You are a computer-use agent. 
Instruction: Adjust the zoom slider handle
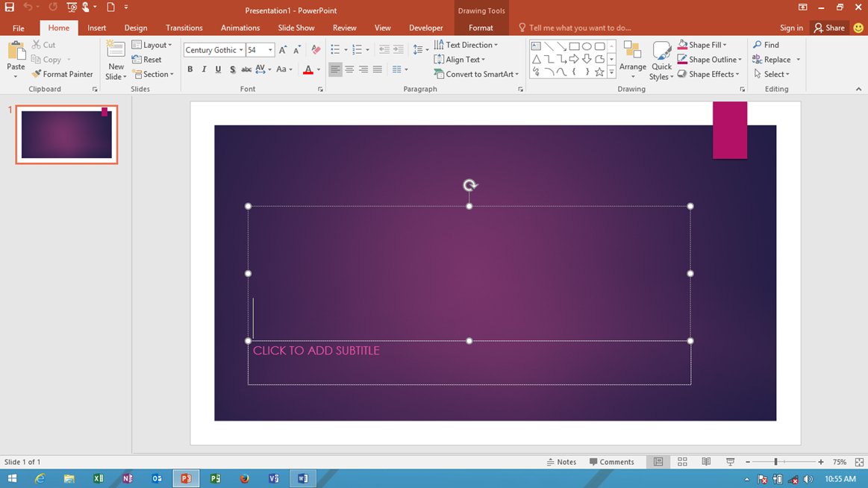coord(775,461)
